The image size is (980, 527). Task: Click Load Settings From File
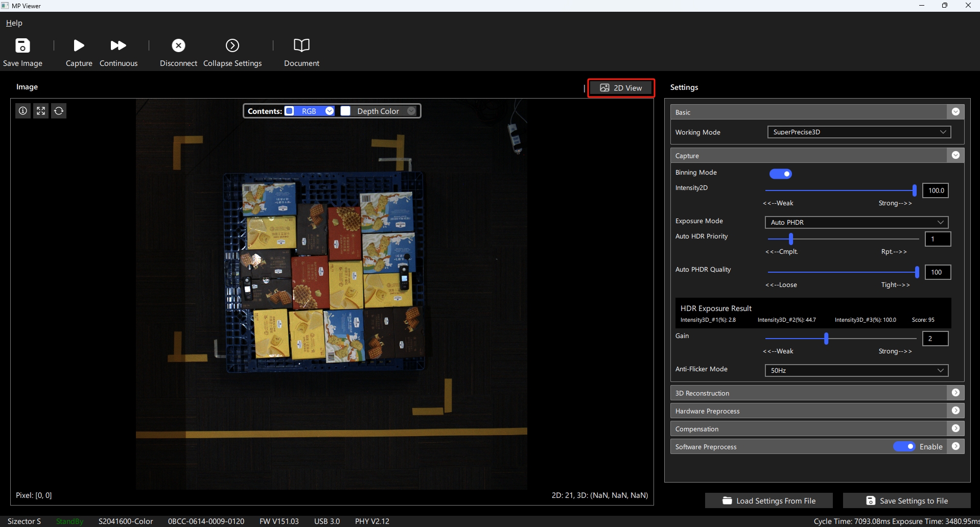pos(769,500)
